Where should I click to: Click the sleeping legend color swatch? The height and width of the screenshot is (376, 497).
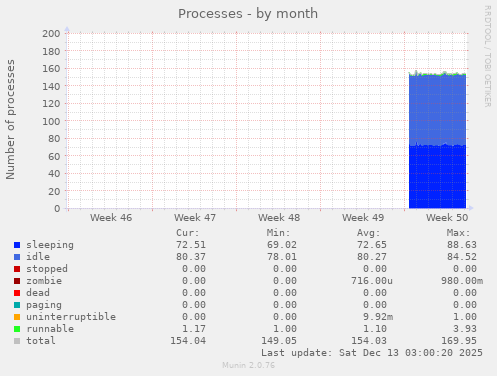point(17,245)
